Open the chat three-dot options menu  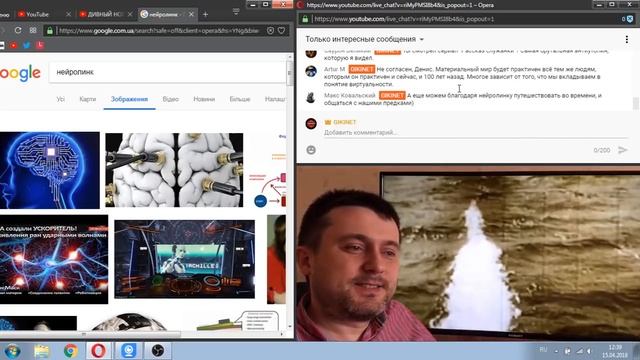pyautogui.click(x=627, y=39)
